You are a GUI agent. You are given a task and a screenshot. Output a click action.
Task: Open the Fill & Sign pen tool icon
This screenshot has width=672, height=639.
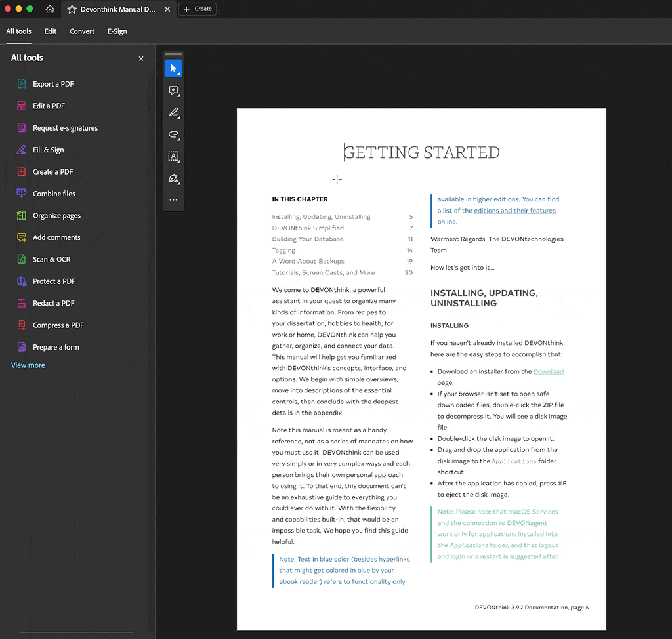pos(173,178)
